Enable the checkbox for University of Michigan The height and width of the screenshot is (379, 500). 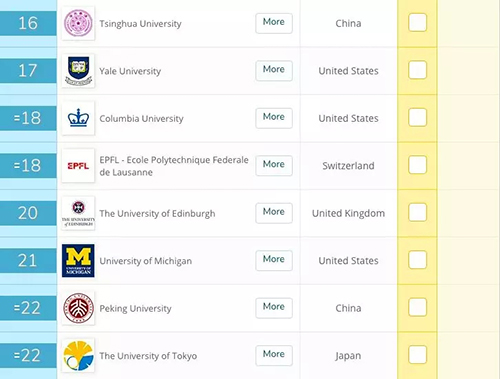coord(417,260)
